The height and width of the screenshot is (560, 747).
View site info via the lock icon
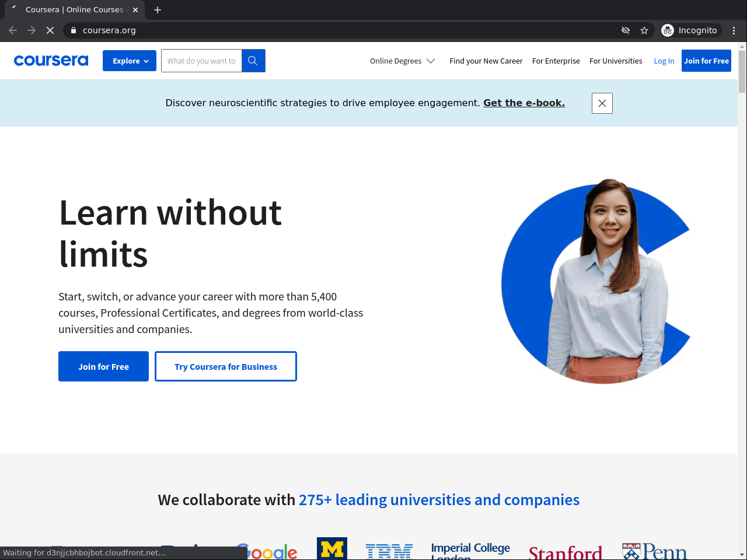(74, 30)
